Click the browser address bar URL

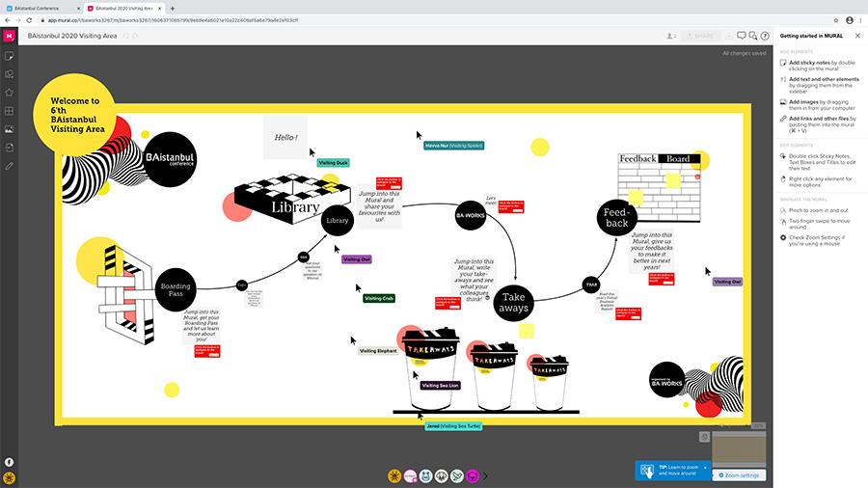tap(174, 20)
